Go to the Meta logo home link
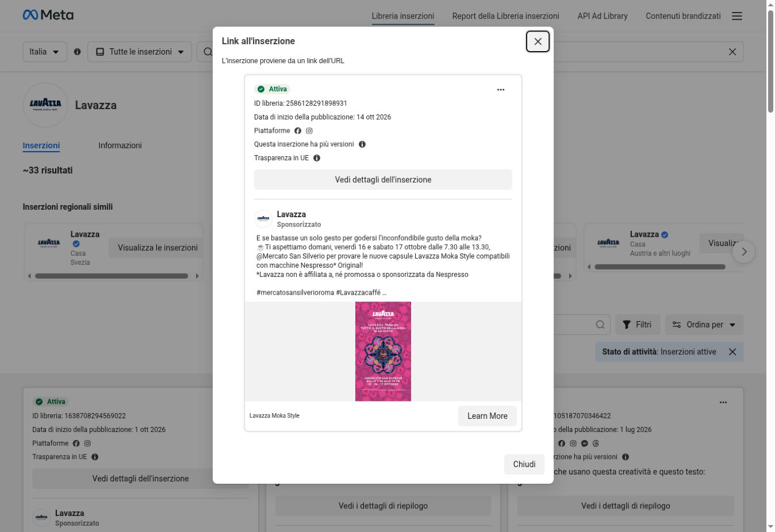 click(48, 15)
